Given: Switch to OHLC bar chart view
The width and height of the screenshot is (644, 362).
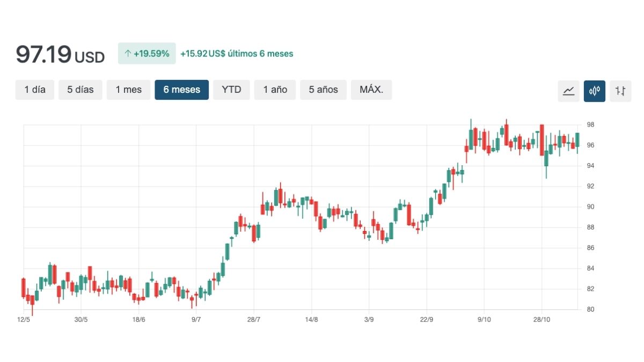Looking at the screenshot, I should (x=620, y=91).
